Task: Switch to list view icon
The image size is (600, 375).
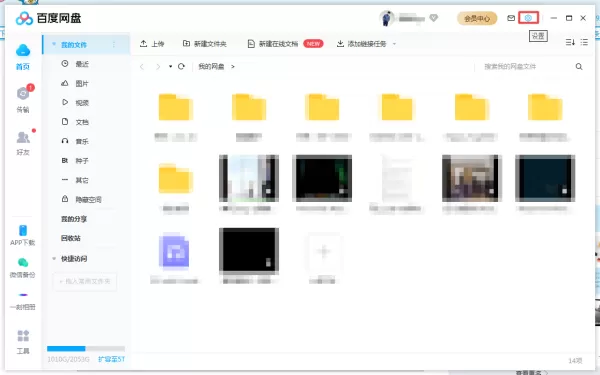Action: click(584, 42)
